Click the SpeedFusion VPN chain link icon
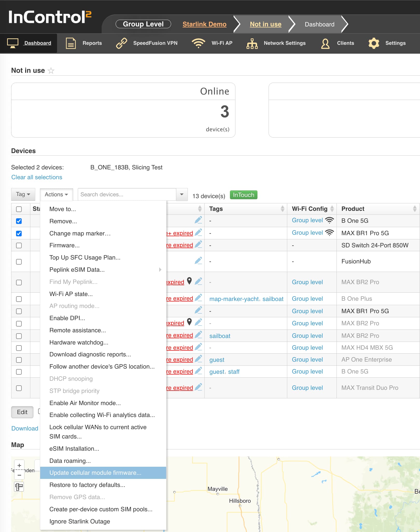This screenshot has width=420, height=532. tap(121, 43)
